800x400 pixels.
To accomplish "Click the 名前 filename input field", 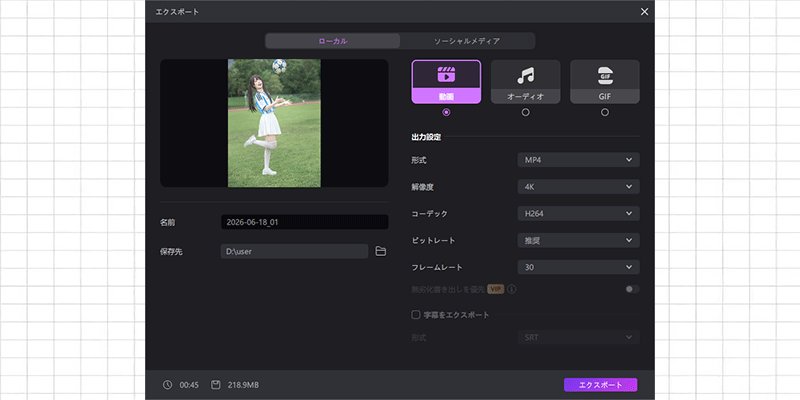I will click(305, 222).
